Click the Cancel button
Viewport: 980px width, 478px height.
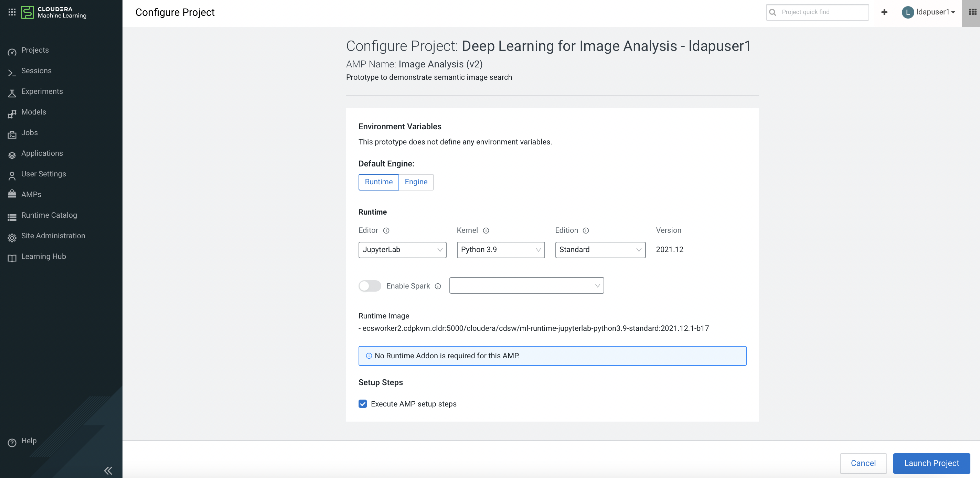pyautogui.click(x=863, y=463)
